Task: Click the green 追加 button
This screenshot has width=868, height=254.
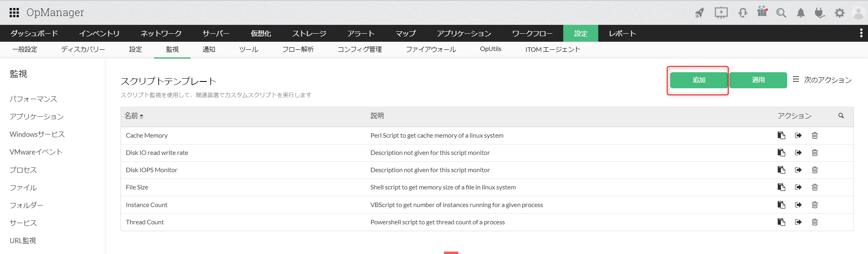Action: click(699, 80)
